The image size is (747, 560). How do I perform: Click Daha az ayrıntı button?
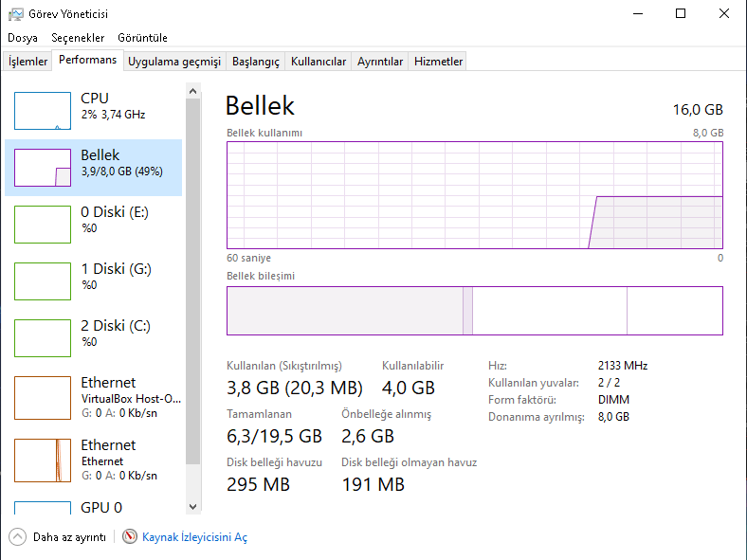coord(69,537)
